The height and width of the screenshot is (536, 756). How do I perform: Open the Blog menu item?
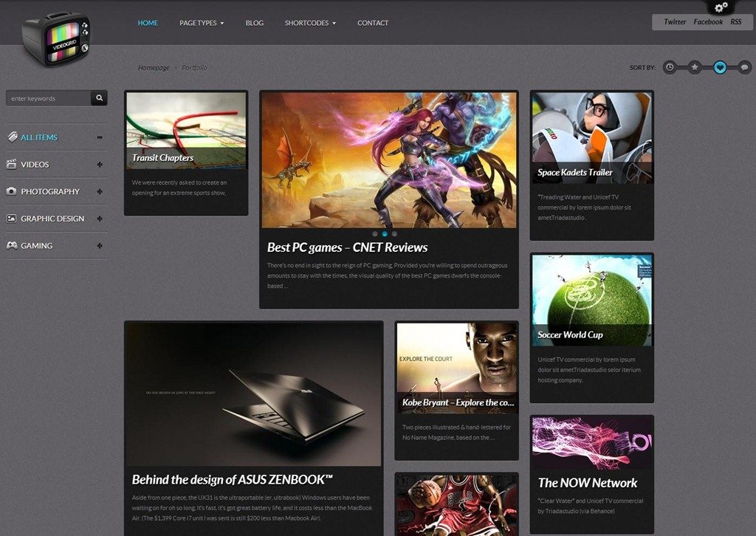tap(255, 23)
